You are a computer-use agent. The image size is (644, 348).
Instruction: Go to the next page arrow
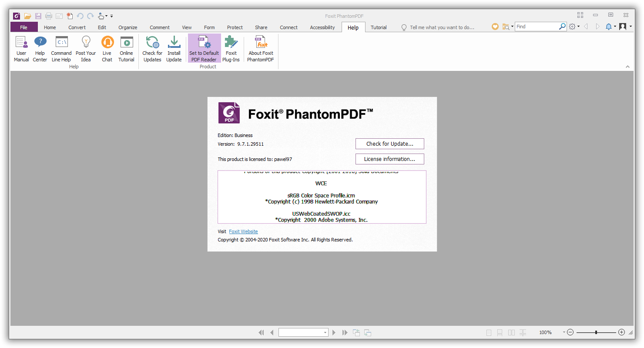pyautogui.click(x=334, y=332)
